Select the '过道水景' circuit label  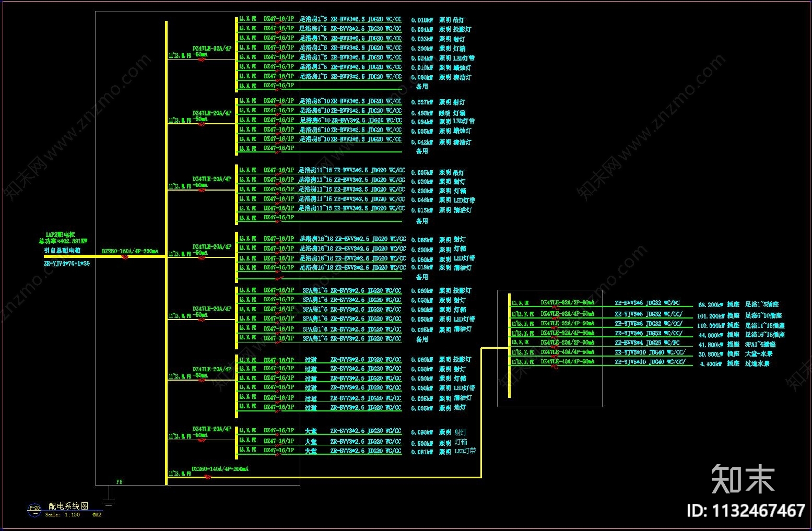pyautogui.click(x=757, y=364)
